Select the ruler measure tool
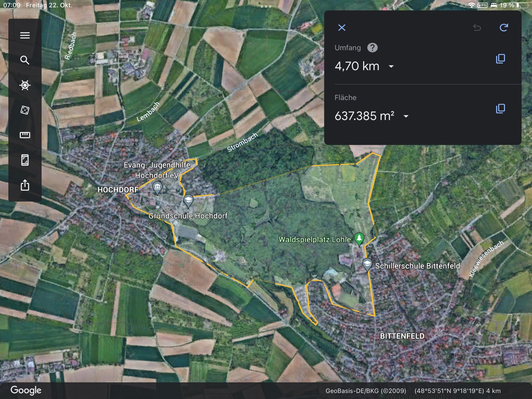 pyautogui.click(x=25, y=135)
